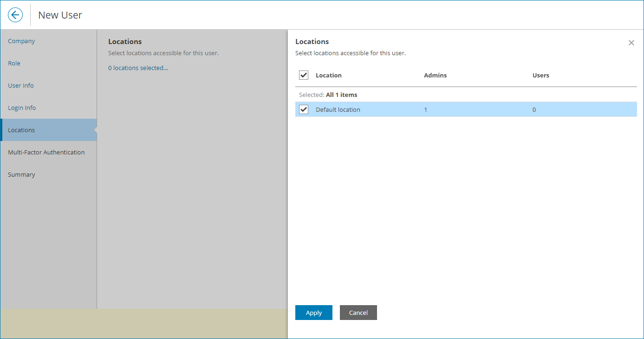Screen dimensions: 644x339
Task: Cancel the location selection
Action: pos(358,313)
